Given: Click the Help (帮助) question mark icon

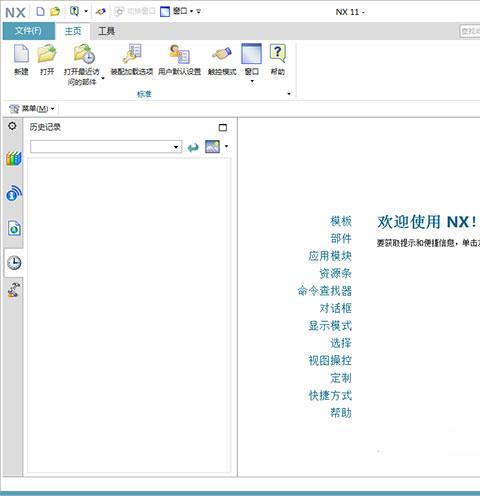Looking at the screenshot, I should 278,53.
